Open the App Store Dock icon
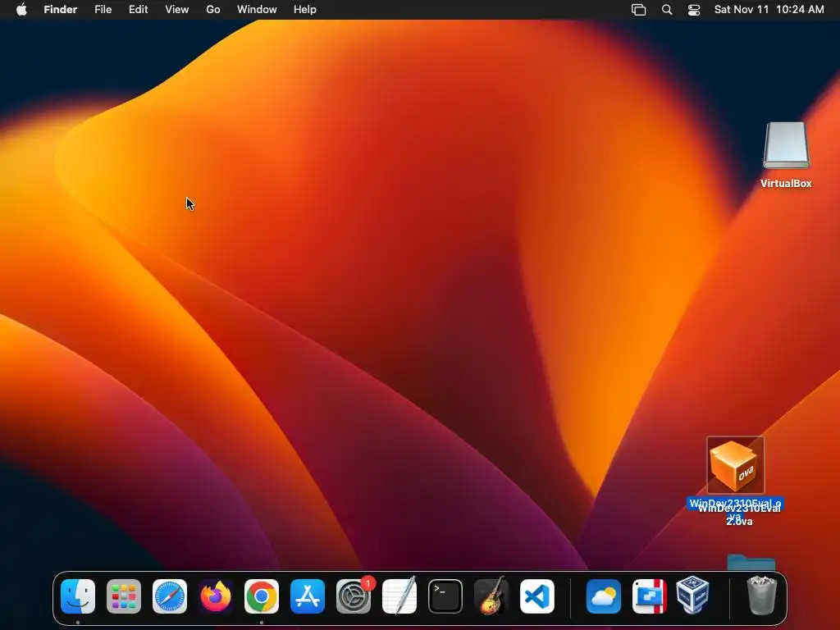The height and width of the screenshot is (630, 840). [308, 596]
